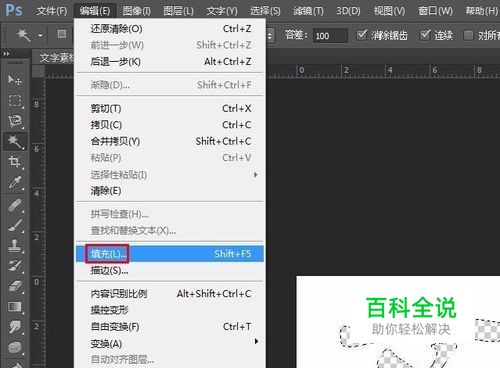This screenshot has height=368, width=500.
Task: Open the 视图(V) menu
Action: [x=389, y=11]
